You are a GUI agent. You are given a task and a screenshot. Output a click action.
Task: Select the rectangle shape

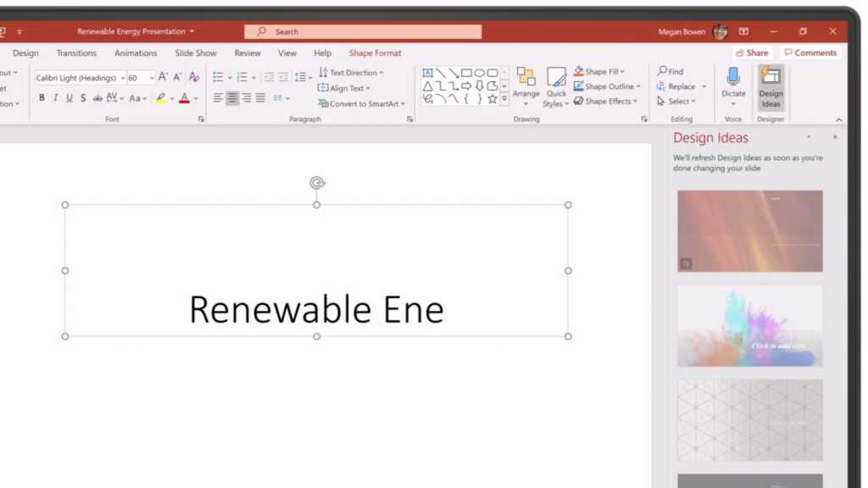467,73
